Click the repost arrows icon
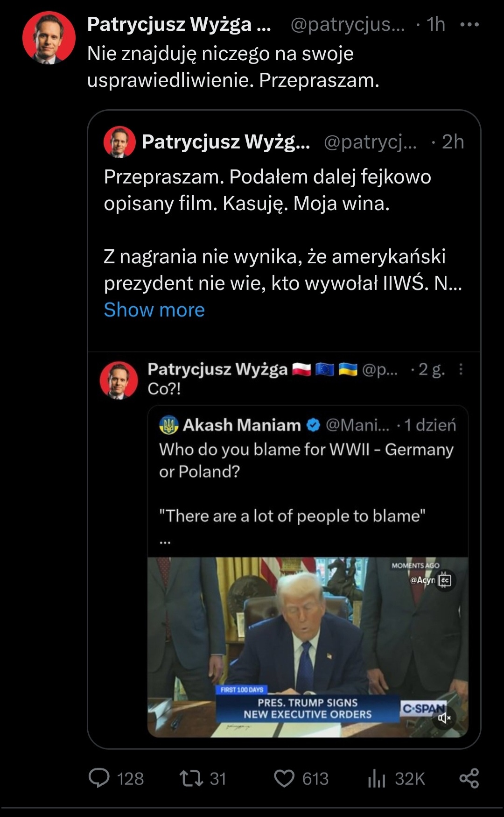The image size is (504, 817). point(191,778)
